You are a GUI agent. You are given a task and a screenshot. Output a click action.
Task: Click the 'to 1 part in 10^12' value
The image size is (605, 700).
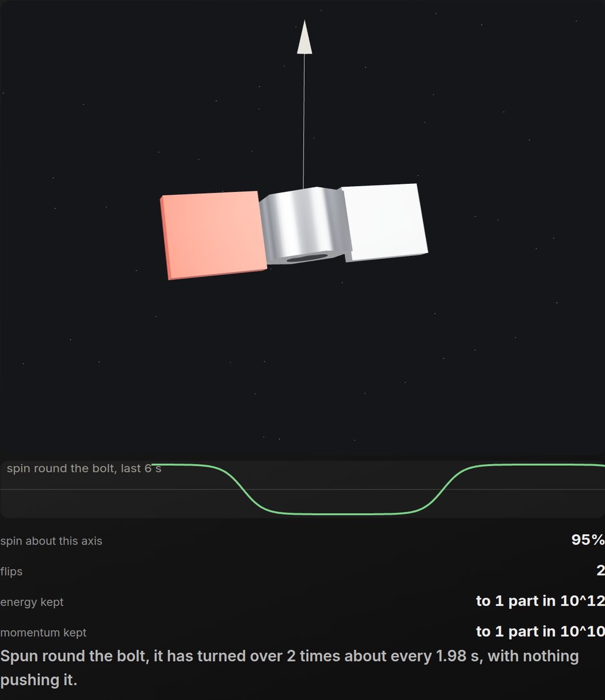click(541, 601)
